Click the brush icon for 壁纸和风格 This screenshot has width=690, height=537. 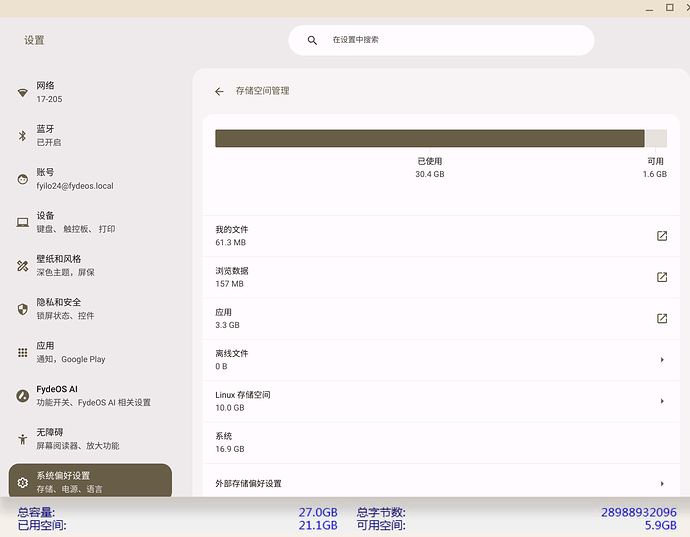pyautogui.click(x=22, y=265)
